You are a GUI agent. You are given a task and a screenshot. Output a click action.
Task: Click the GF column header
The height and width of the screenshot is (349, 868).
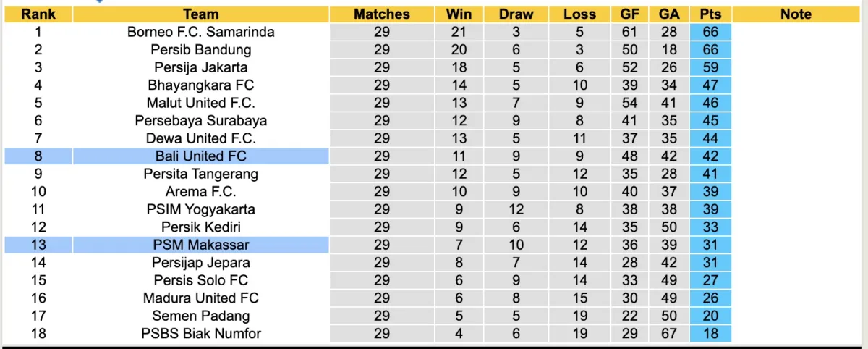(x=630, y=14)
